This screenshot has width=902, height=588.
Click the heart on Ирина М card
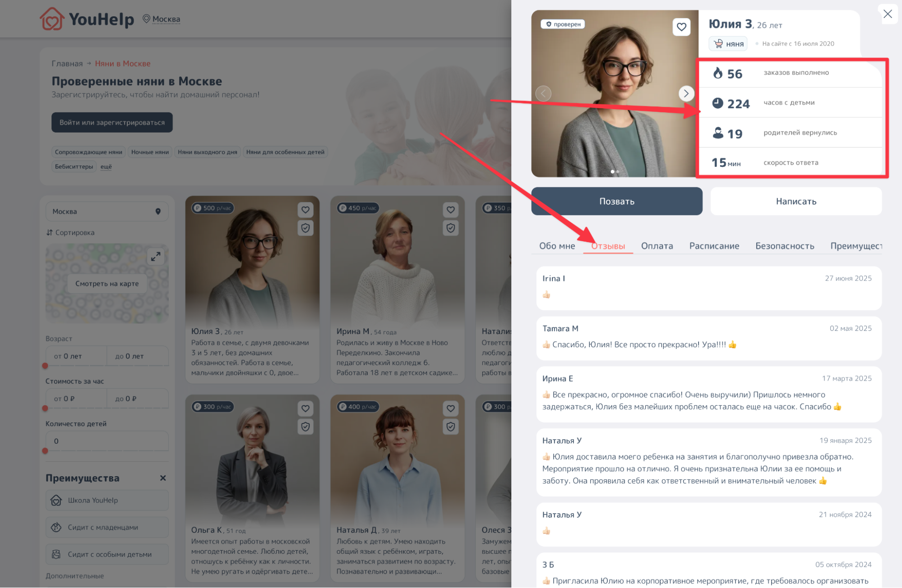pyautogui.click(x=450, y=210)
